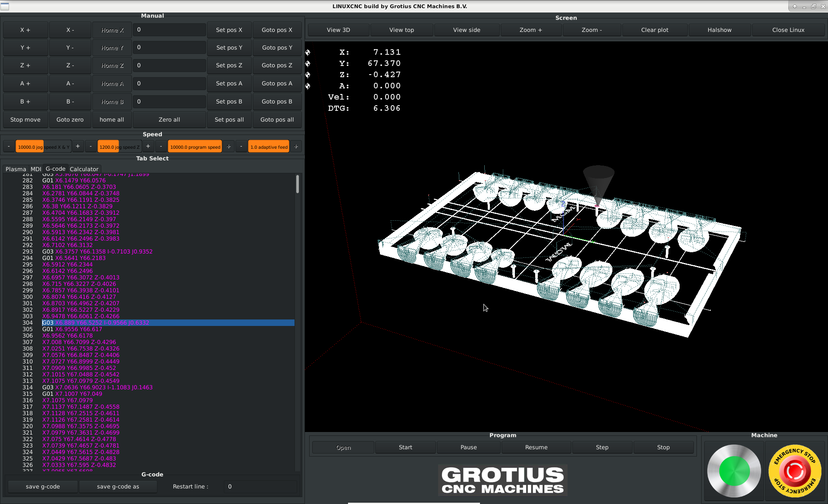The height and width of the screenshot is (504, 828).
Task: Click the green machine power button
Action: click(734, 471)
